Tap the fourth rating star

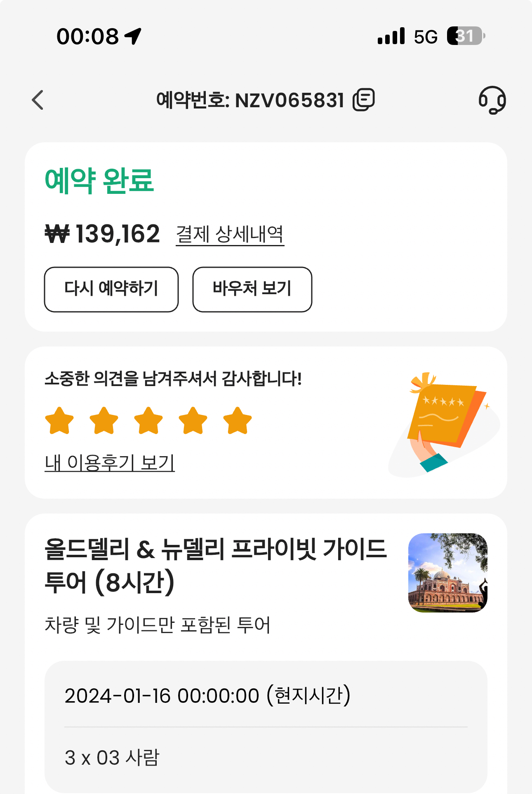(x=193, y=421)
